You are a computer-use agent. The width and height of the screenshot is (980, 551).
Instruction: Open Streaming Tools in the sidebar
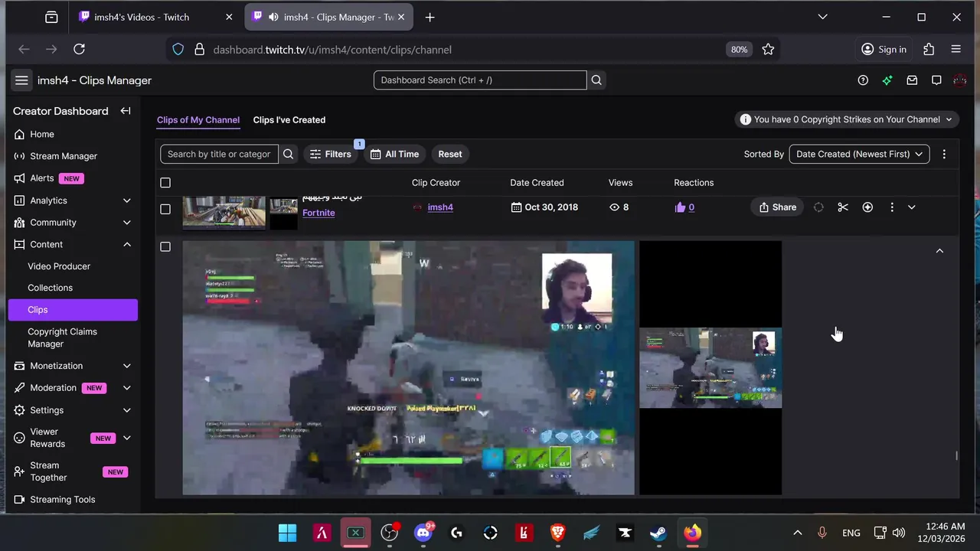pos(63,500)
